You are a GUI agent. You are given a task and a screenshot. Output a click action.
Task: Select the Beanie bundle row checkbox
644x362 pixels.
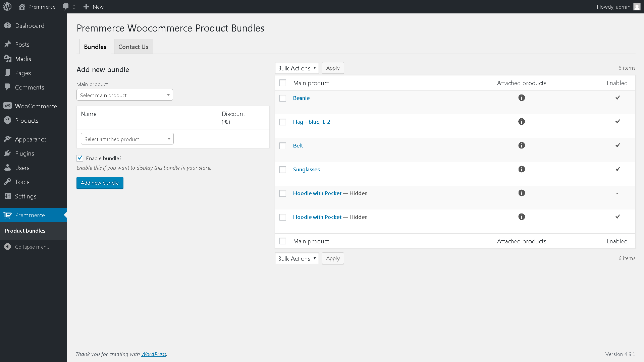283,98
